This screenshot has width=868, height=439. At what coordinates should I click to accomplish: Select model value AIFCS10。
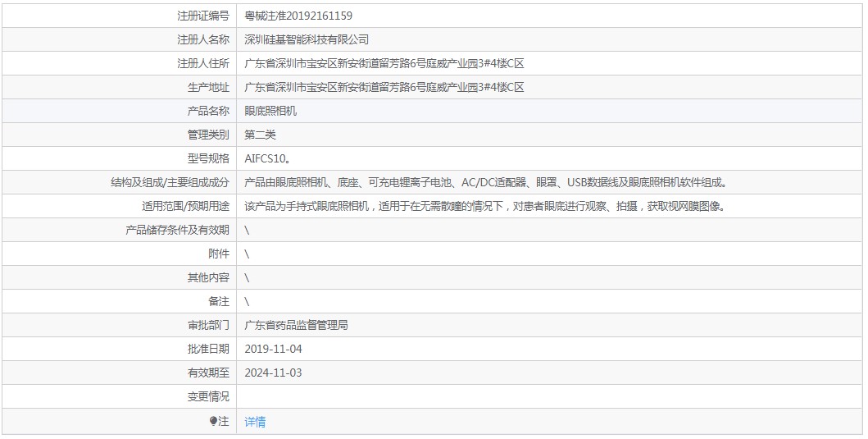268,158
